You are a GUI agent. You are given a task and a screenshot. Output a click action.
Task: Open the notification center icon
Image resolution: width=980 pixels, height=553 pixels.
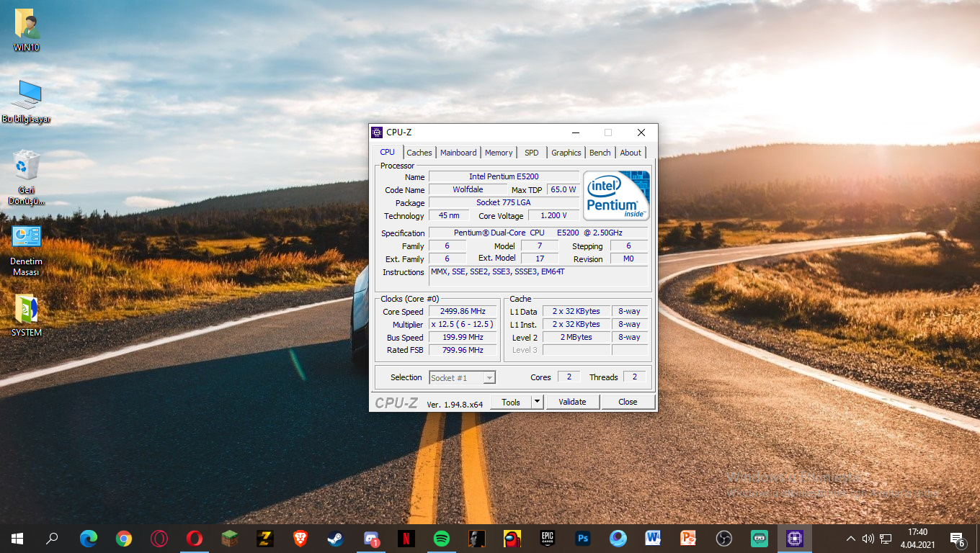[x=958, y=539]
